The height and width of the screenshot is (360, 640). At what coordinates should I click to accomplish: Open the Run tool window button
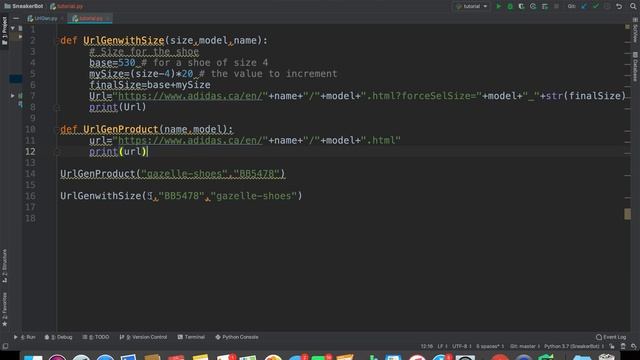click(24, 337)
